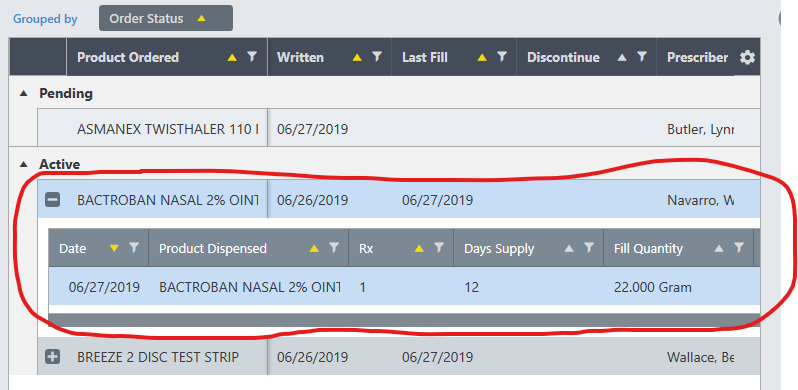Click the Written column header

(329, 57)
